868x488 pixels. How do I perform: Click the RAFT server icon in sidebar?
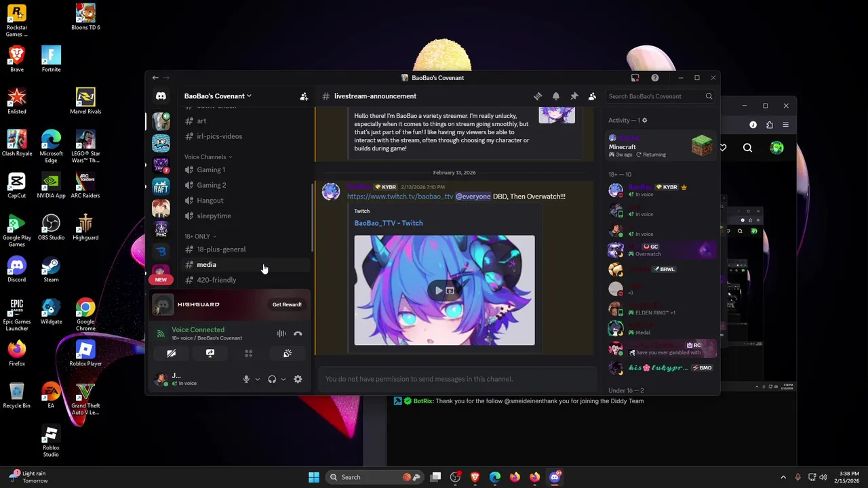click(161, 186)
